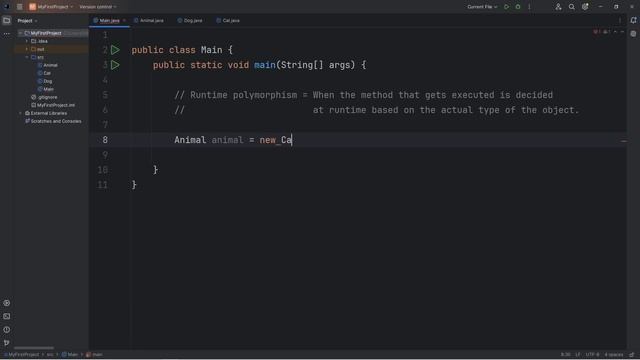Go to next highlighted problem arrow
The image size is (640, 360).
pos(622,32)
